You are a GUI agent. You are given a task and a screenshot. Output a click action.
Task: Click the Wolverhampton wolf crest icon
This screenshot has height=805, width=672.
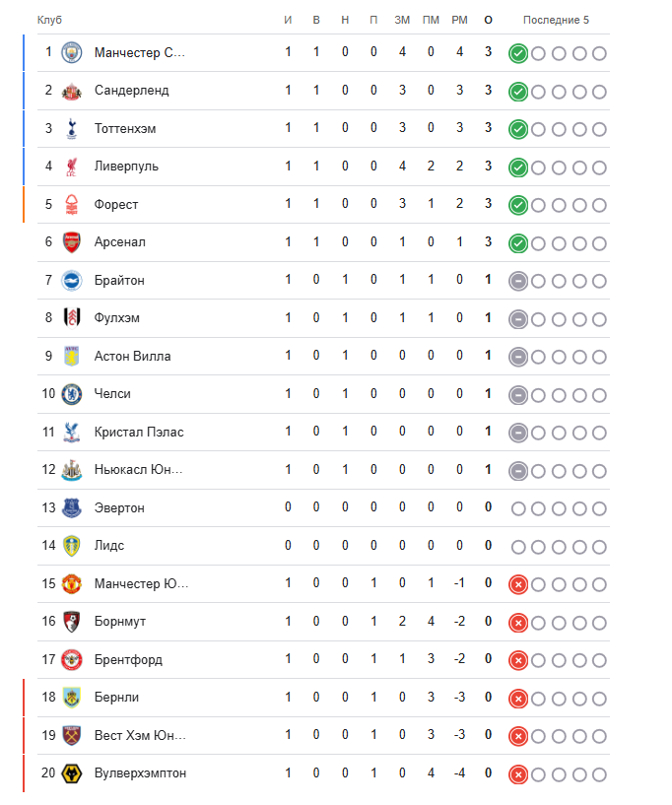[72, 773]
